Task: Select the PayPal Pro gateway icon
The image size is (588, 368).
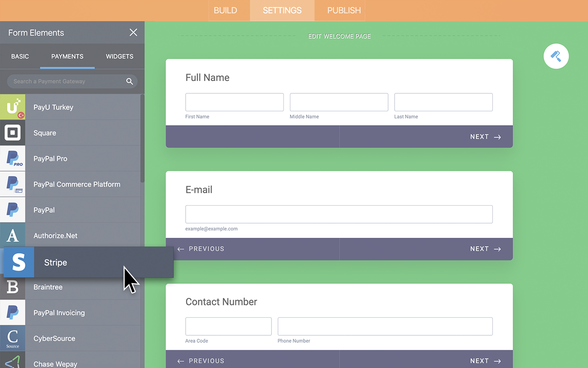Action: click(x=12, y=158)
